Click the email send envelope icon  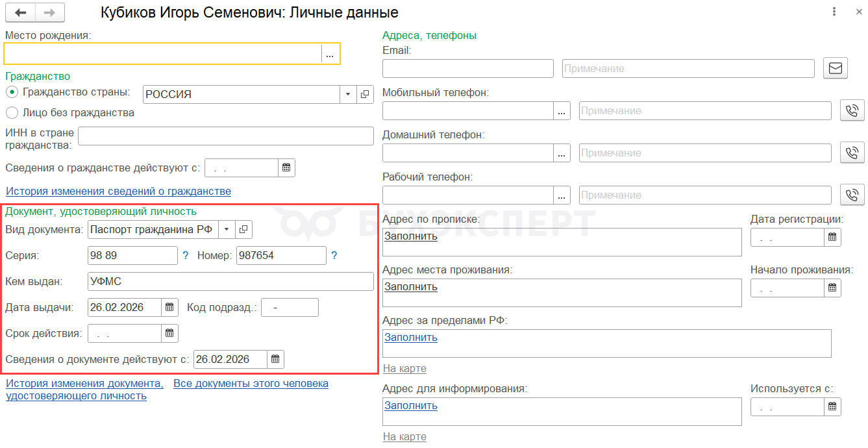click(836, 68)
